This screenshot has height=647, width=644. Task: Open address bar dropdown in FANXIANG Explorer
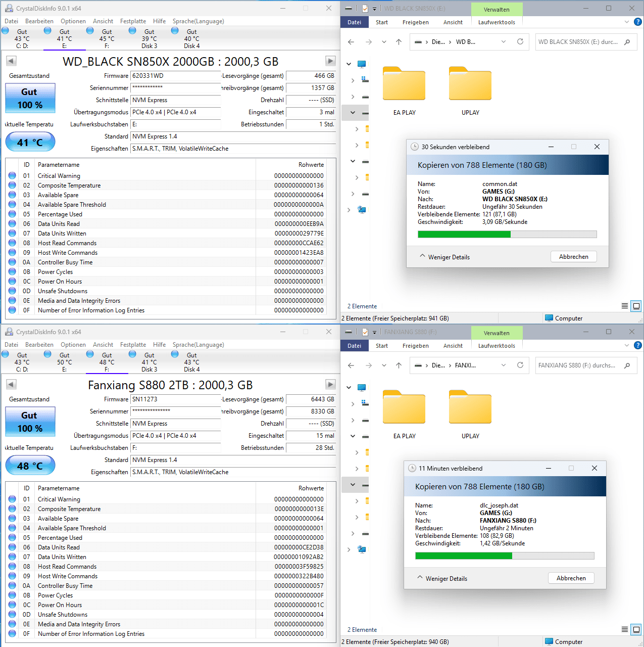pyautogui.click(x=504, y=365)
